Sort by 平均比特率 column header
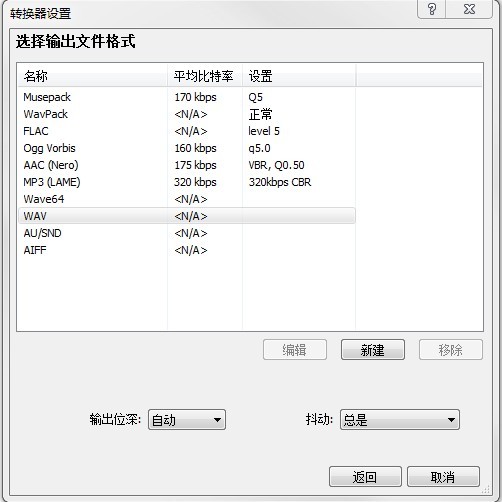The height and width of the screenshot is (502, 502). pyautogui.click(x=205, y=76)
